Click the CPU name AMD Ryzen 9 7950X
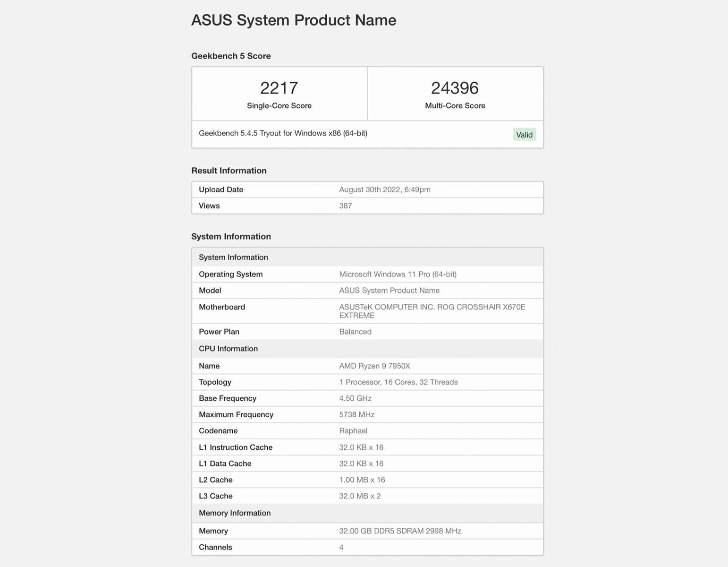 (374, 366)
